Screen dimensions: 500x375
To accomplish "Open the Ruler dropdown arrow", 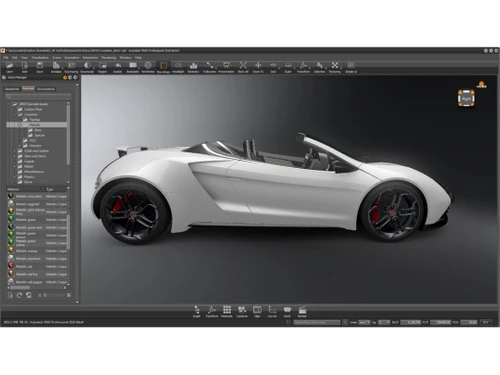I will tap(294, 68).
